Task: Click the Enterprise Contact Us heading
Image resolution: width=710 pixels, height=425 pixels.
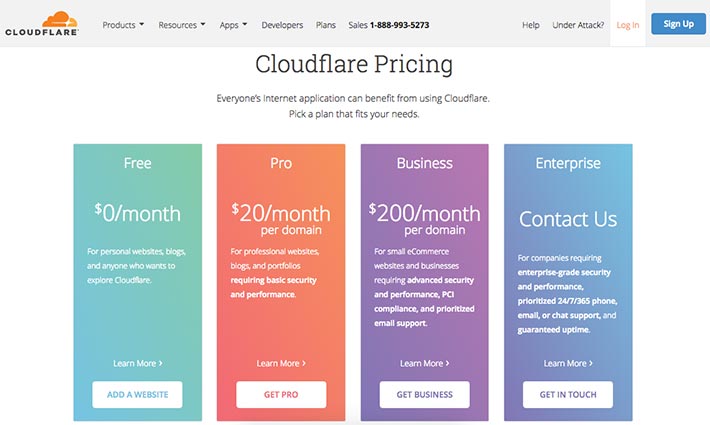Action: click(x=568, y=219)
